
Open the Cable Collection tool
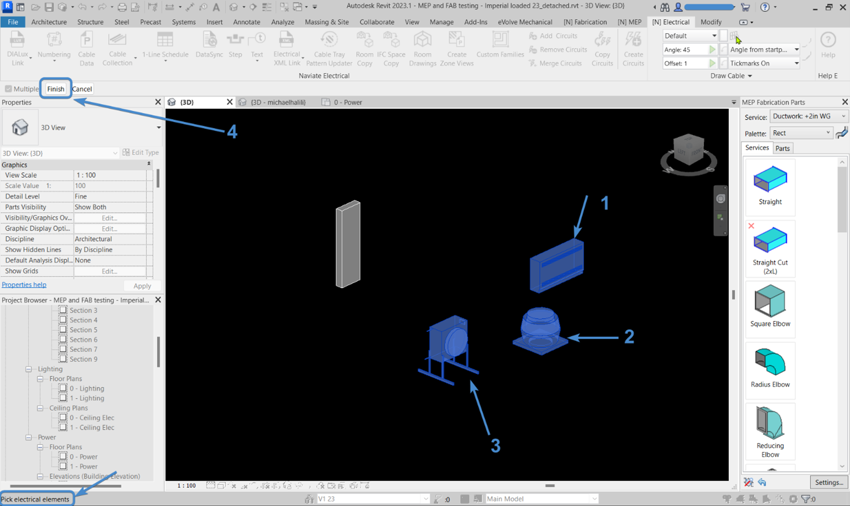pyautogui.click(x=117, y=49)
